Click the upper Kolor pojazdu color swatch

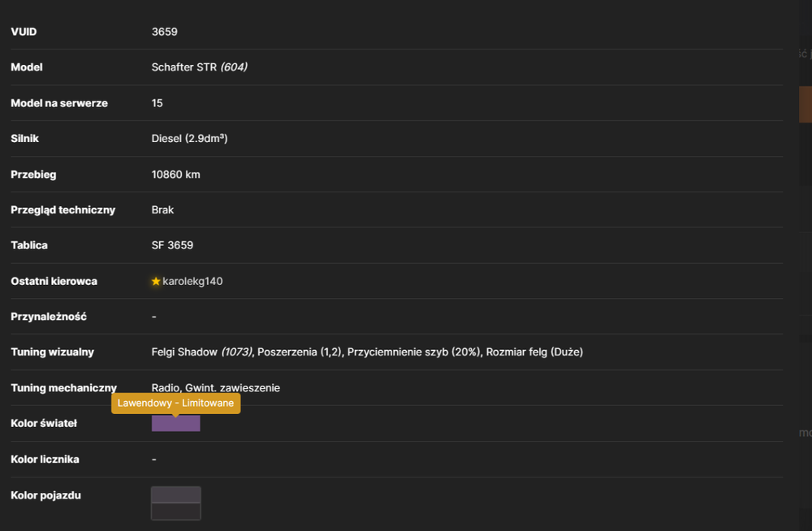175,494
